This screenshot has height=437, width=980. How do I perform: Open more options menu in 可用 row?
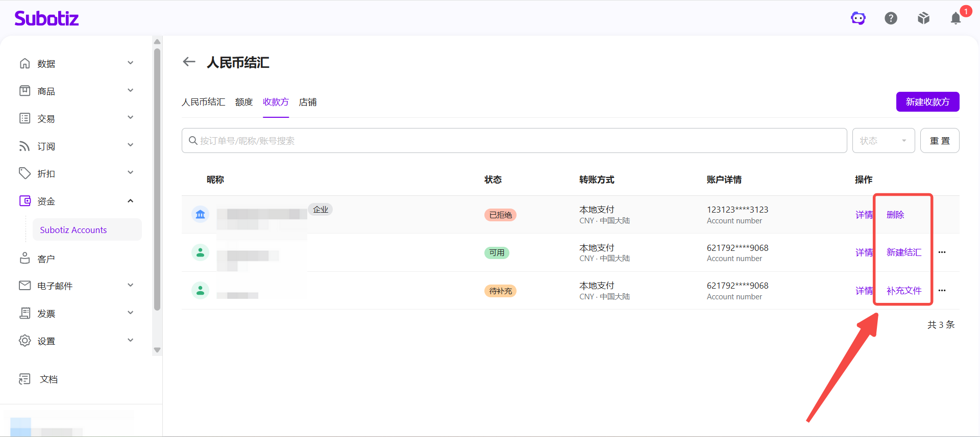pyautogui.click(x=942, y=252)
